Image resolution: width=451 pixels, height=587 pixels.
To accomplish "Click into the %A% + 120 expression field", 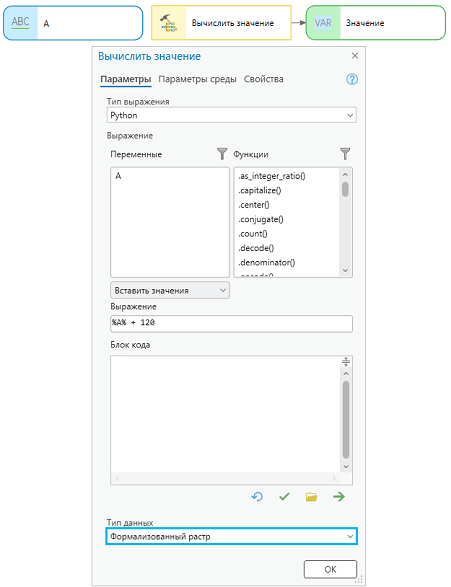I will (232, 323).
